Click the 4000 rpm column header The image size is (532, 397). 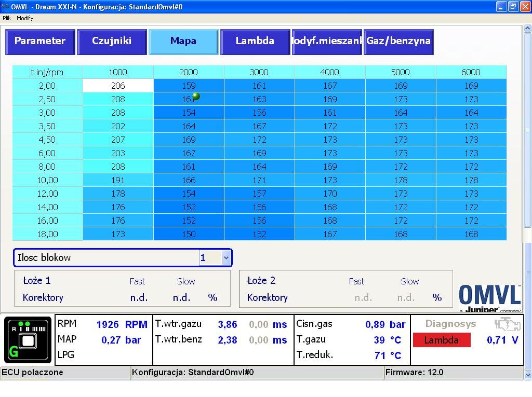pos(330,72)
